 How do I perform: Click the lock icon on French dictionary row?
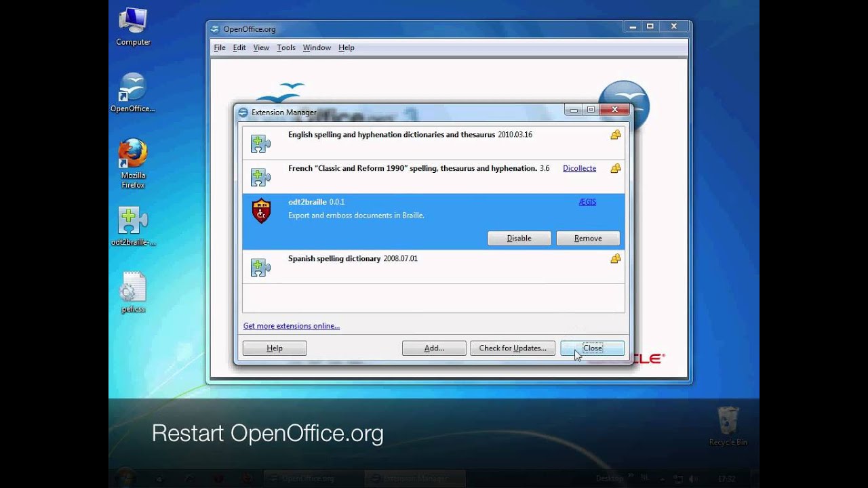pyautogui.click(x=615, y=169)
